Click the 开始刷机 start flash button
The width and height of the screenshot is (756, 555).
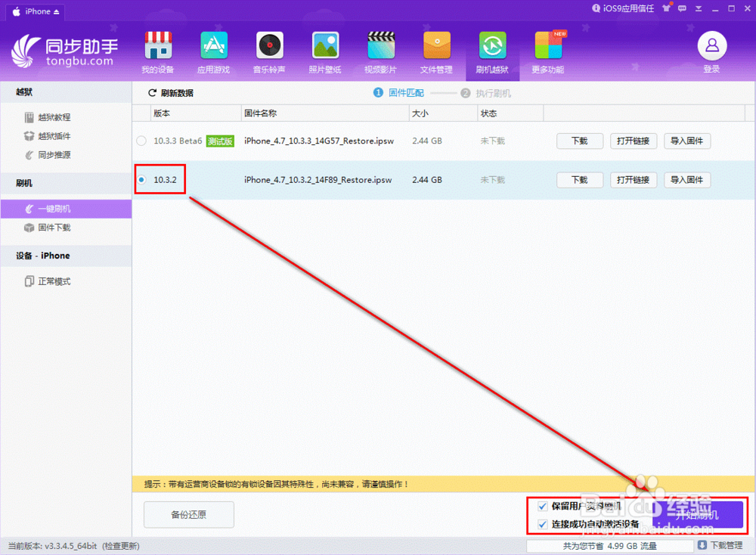coord(697,514)
